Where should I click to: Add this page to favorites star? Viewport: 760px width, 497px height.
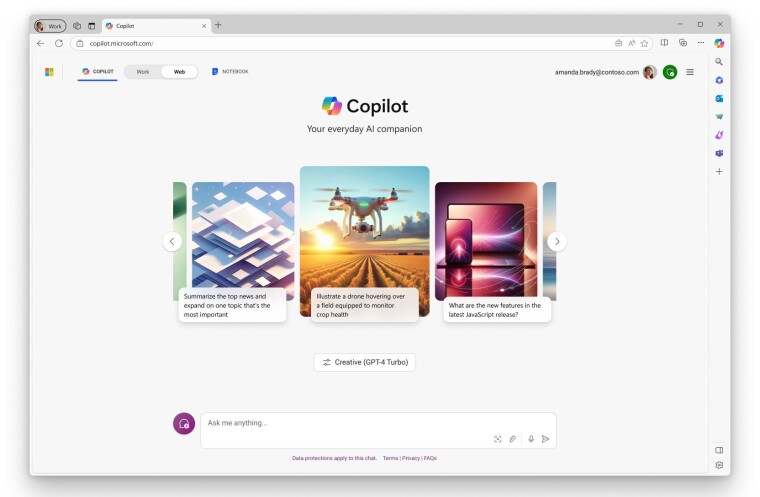644,43
